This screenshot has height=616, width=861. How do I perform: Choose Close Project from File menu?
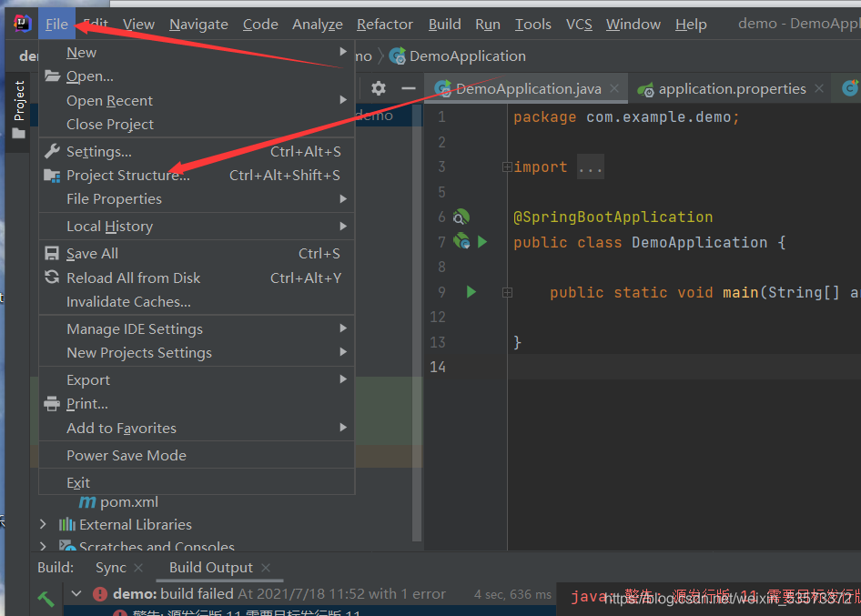coord(197,124)
